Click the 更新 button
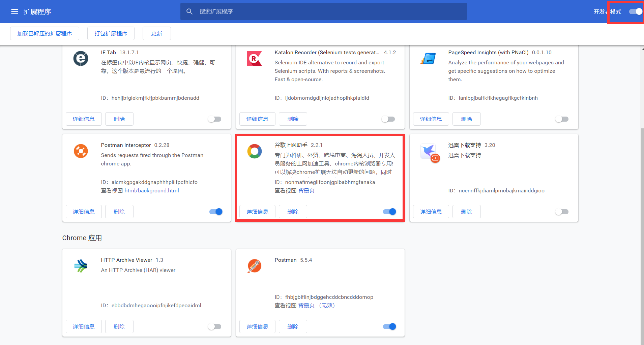Screen dimensions: 644x345 (x=157, y=33)
